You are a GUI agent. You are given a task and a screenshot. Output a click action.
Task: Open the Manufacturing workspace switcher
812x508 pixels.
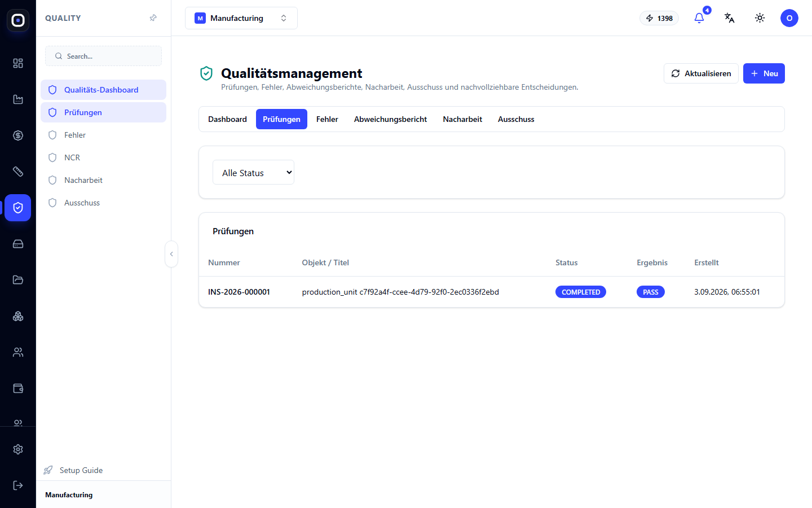pyautogui.click(x=241, y=18)
